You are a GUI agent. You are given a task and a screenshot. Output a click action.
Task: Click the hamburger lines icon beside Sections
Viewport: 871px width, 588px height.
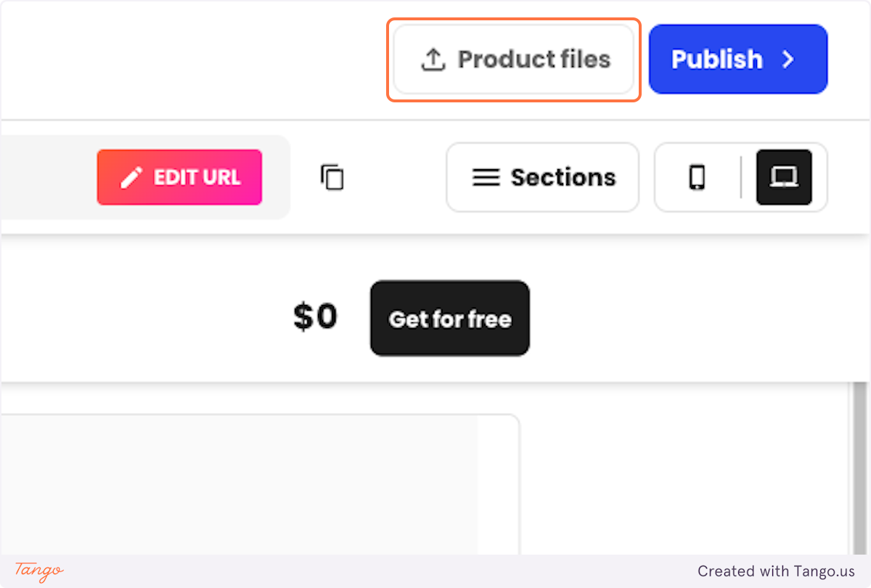pos(486,177)
